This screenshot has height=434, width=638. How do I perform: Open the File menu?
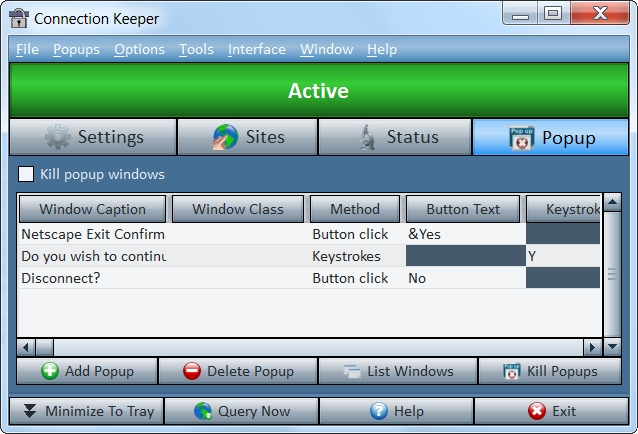(x=27, y=49)
